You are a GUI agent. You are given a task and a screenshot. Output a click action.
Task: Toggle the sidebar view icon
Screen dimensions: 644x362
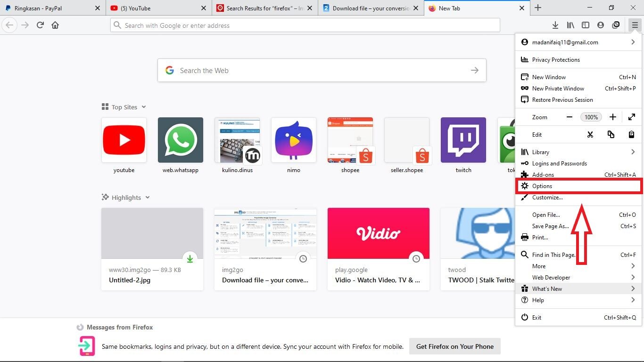(x=586, y=25)
